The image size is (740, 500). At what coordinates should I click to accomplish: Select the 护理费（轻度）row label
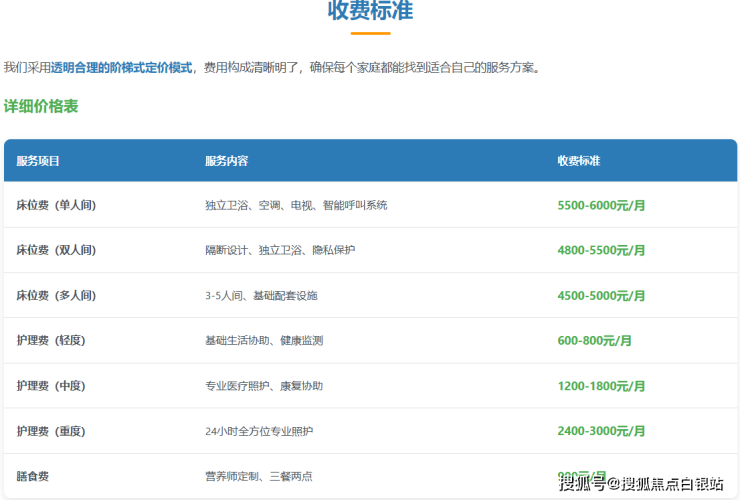tap(51, 341)
